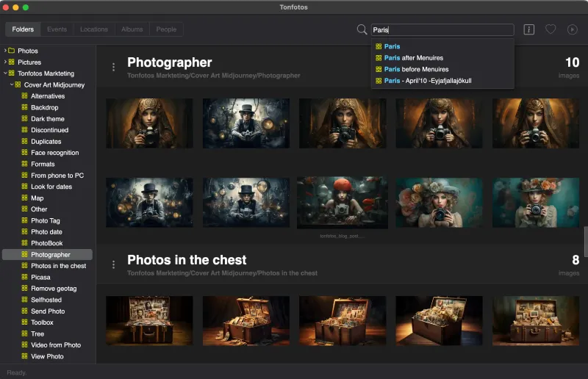The width and height of the screenshot is (588, 379).
Task: Switch to the Locations tab
Action: [94, 29]
